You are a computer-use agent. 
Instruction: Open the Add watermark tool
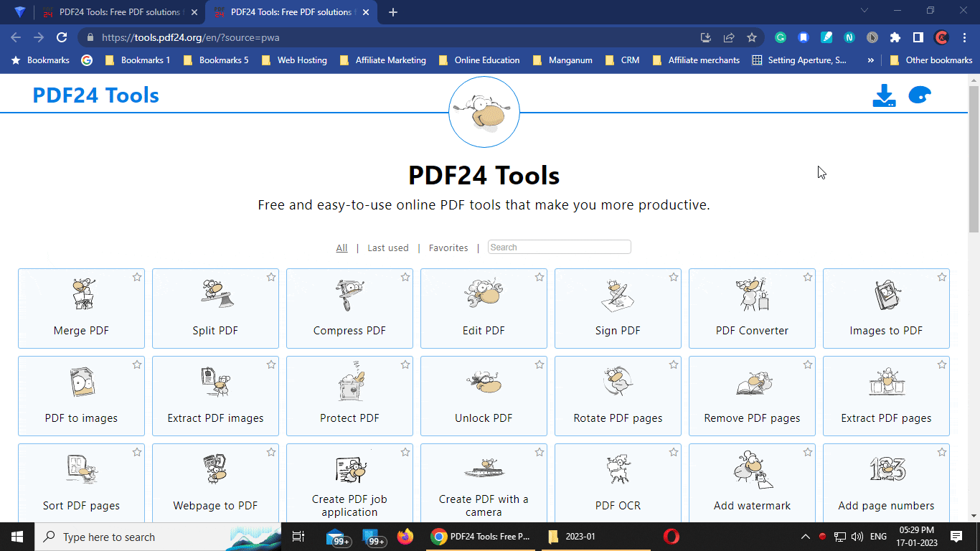752,483
